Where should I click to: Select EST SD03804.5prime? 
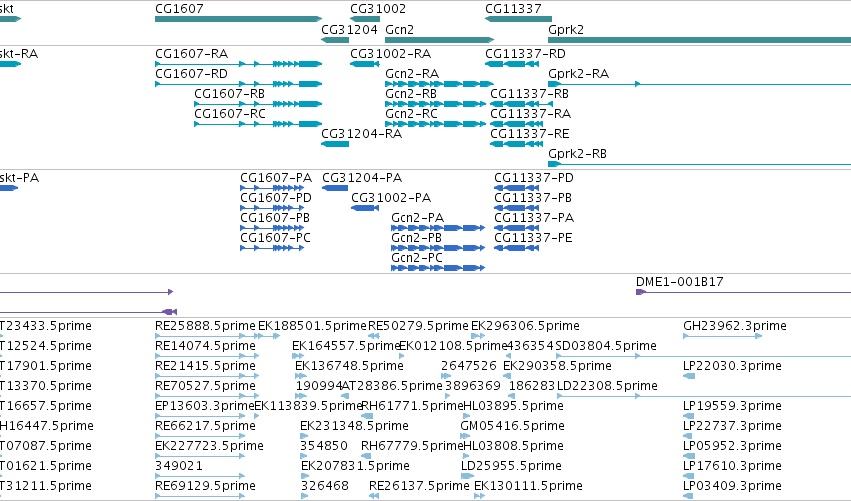(703, 356)
